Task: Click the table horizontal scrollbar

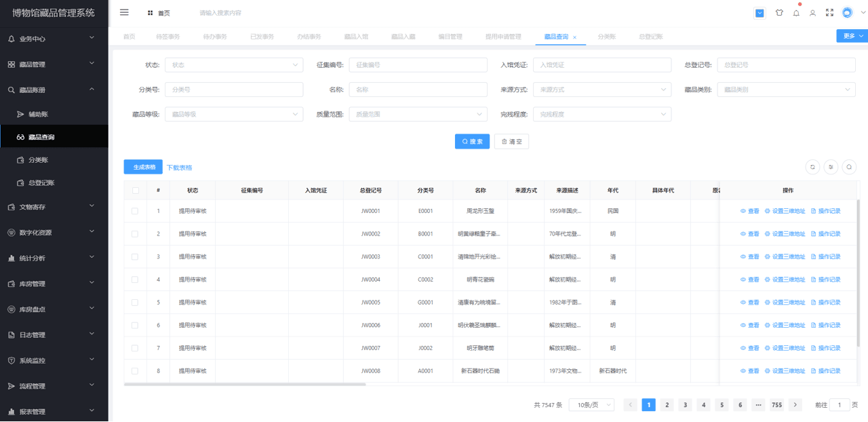Action: (245, 385)
